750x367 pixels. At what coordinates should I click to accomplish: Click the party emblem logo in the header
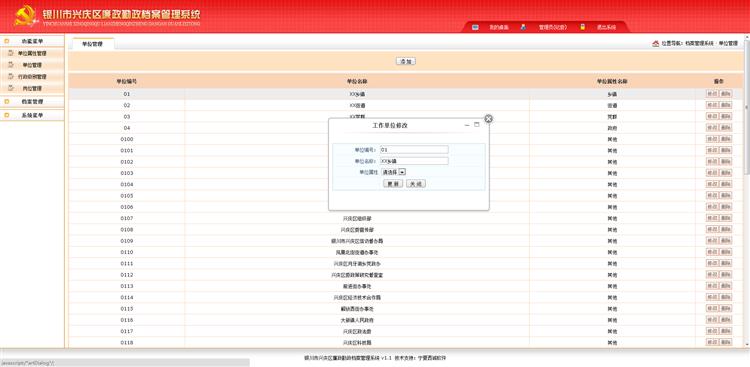coord(25,16)
